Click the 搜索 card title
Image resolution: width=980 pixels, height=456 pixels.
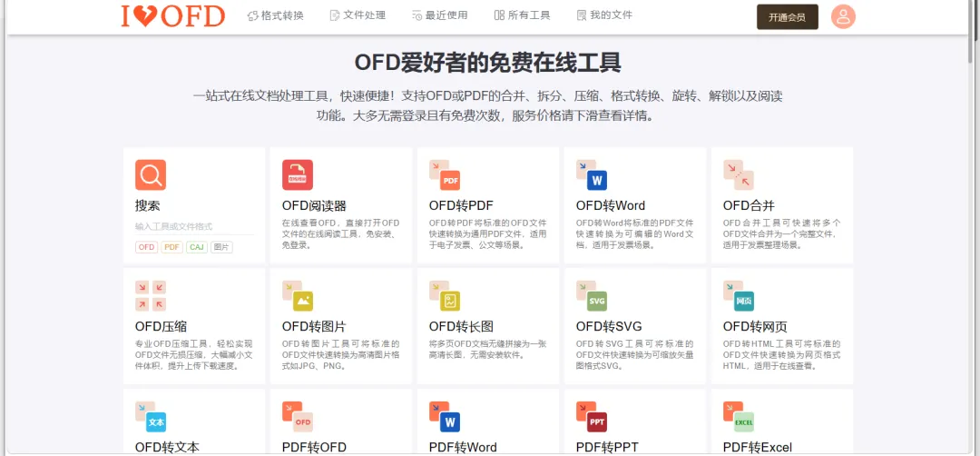148,206
